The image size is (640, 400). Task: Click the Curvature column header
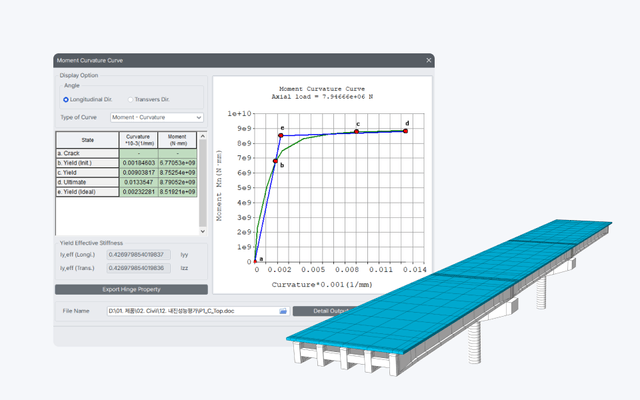[x=138, y=140]
